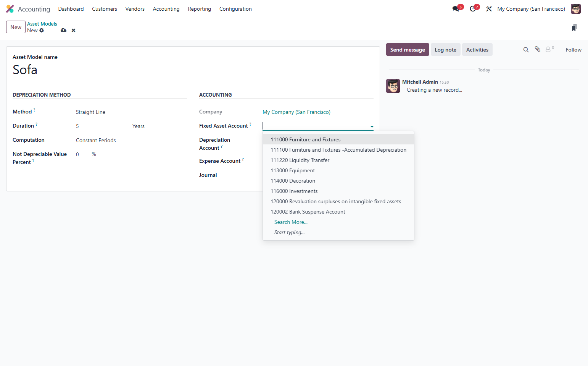Click the Log note button

[x=445, y=50]
